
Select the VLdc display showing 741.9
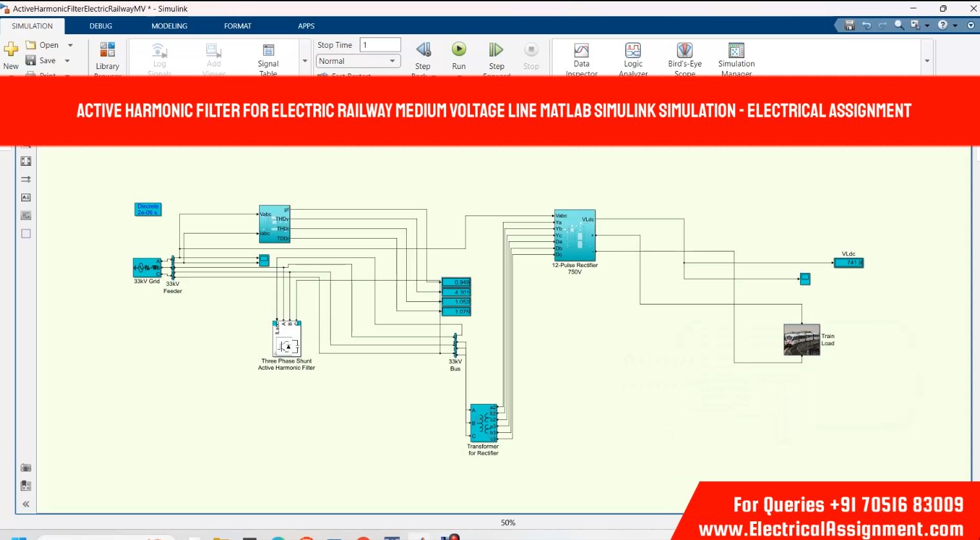(x=848, y=263)
